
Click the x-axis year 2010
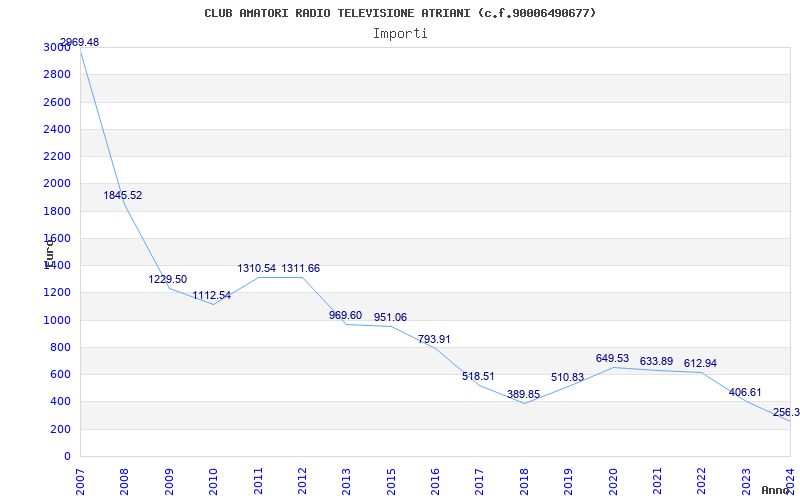213,481
